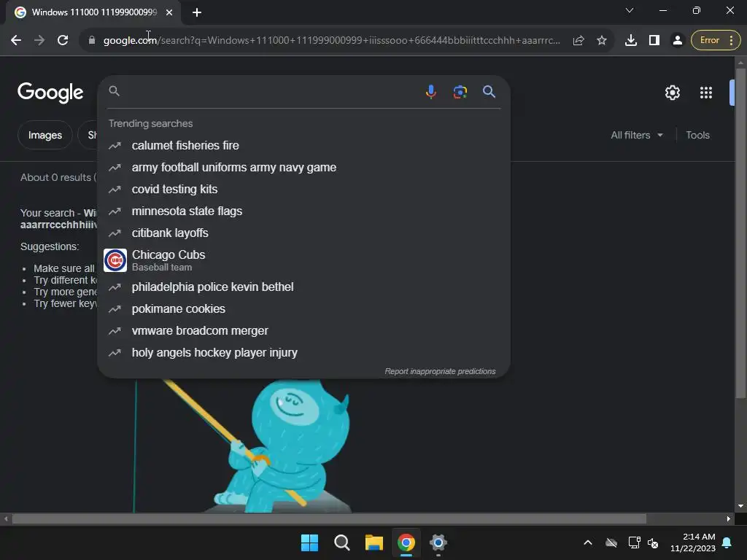Screen dimensions: 747x560
Task: Click the Error update button
Action: 709,40
